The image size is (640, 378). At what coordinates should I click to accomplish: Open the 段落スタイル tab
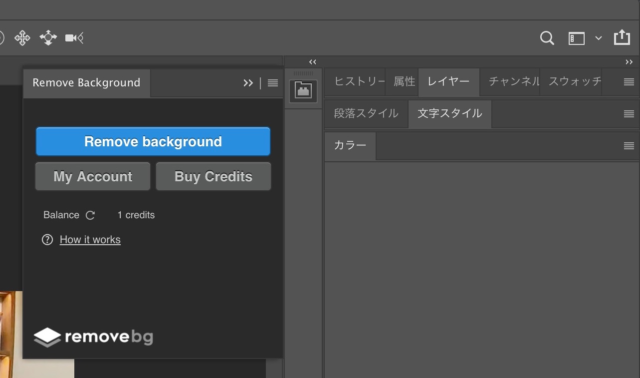pyautogui.click(x=366, y=113)
